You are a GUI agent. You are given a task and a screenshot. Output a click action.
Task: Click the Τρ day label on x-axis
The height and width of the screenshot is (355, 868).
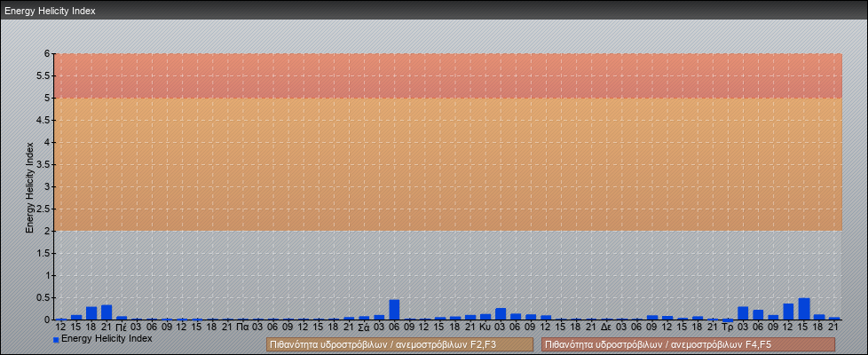click(x=728, y=327)
